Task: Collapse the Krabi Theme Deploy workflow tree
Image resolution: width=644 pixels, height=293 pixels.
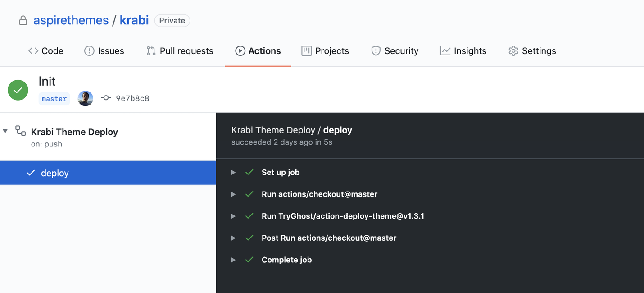Action: (5, 131)
